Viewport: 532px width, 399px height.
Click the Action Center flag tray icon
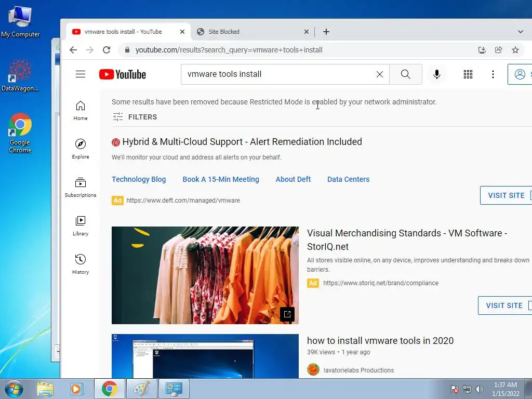(x=455, y=389)
